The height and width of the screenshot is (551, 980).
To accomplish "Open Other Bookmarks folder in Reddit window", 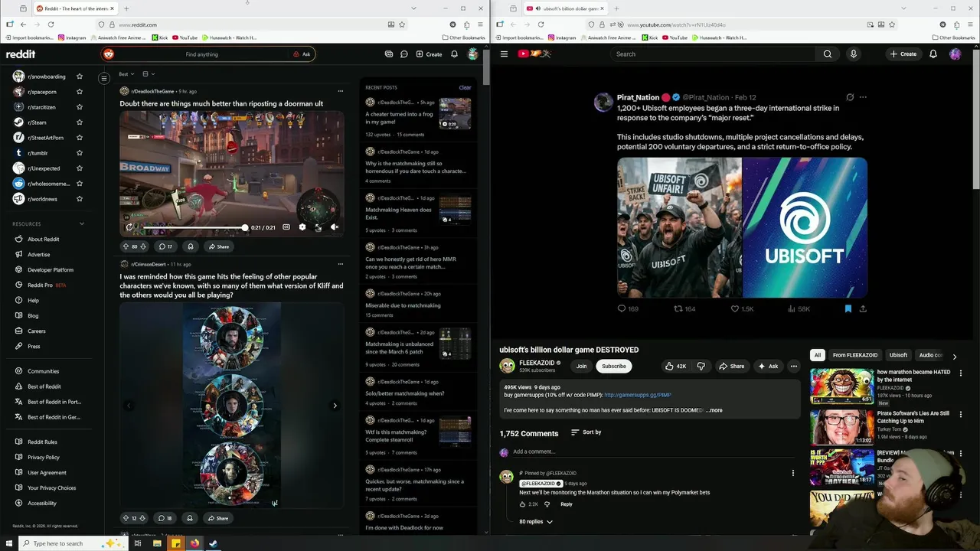I will [463, 37].
